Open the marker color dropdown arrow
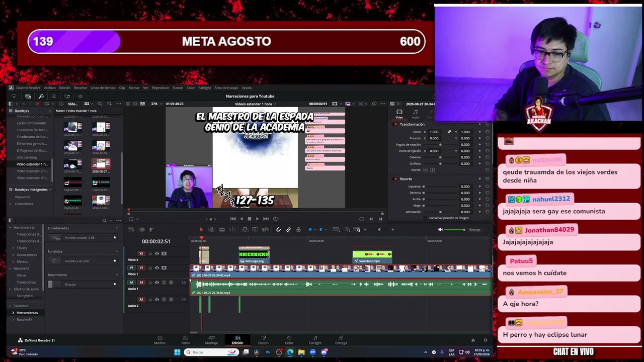This screenshot has width=644, height=362. click(x=326, y=230)
